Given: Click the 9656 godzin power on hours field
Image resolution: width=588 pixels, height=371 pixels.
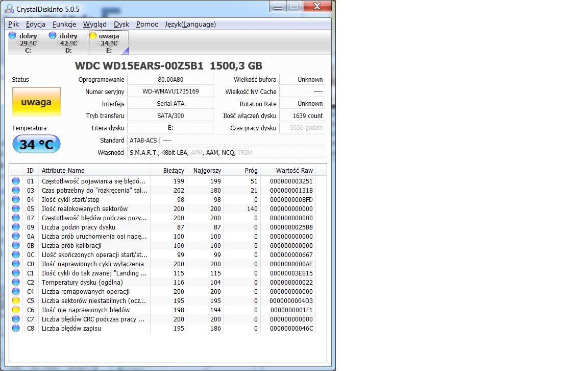Looking at the screenshot, I should point(302,128).
